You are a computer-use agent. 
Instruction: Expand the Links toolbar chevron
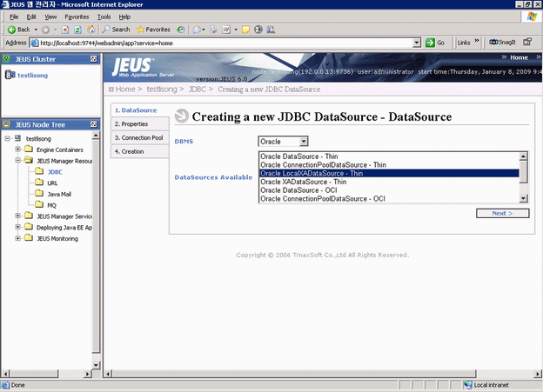477,41
